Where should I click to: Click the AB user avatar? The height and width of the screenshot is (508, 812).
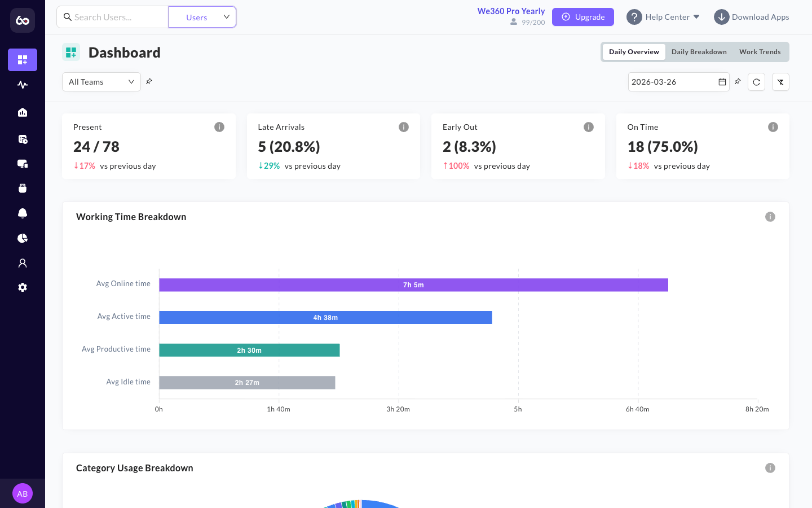pyautogui.click(x=23, y=493)
